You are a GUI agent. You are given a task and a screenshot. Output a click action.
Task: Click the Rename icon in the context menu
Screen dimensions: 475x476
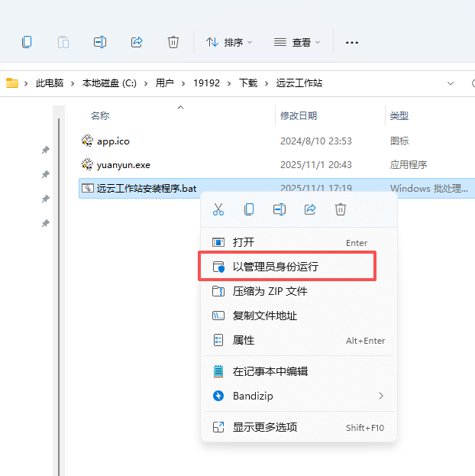pos(280,209)
